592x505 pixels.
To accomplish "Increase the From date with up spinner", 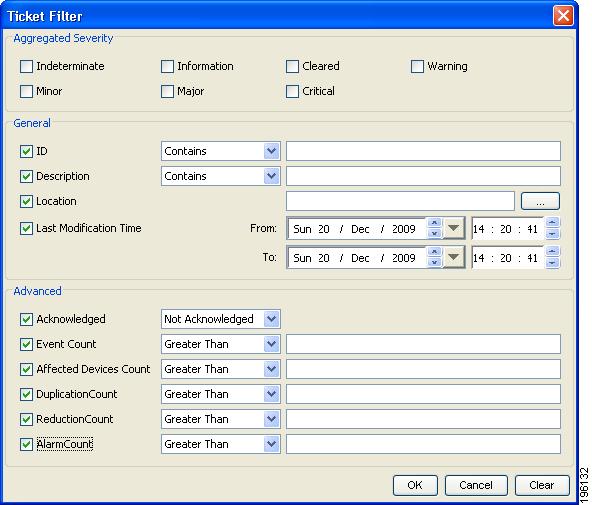I will pyautogui.click(x=435, y=223).
